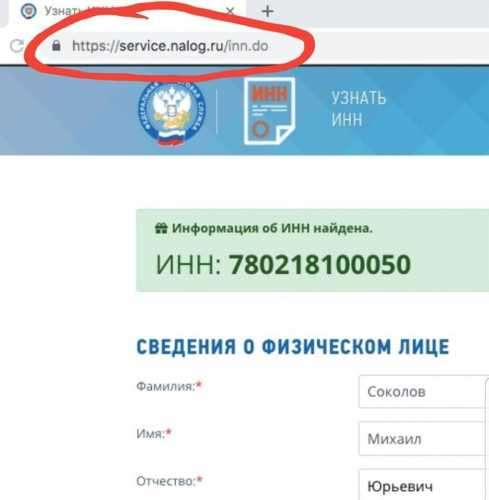
Task: Open a new tab with plus icon
Action: tap(267, 12)
